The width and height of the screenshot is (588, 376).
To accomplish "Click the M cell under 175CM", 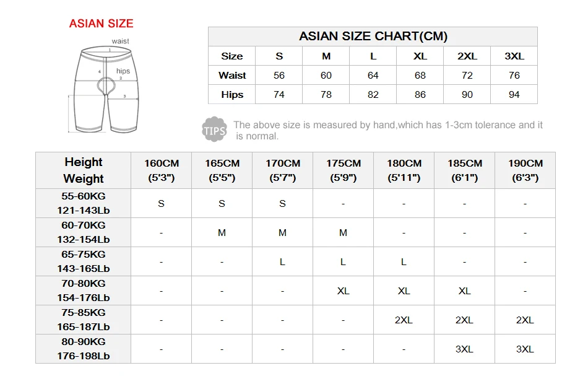I will tap(343, 233).
